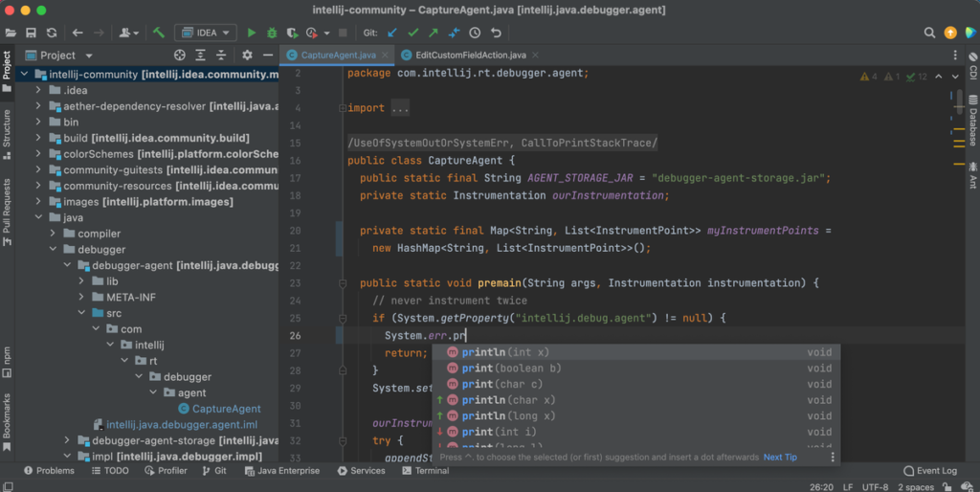The image size is (980, 492).
Task: Switch to EditCustomFieldAction.java tab
Action: (x=470, y=55)
